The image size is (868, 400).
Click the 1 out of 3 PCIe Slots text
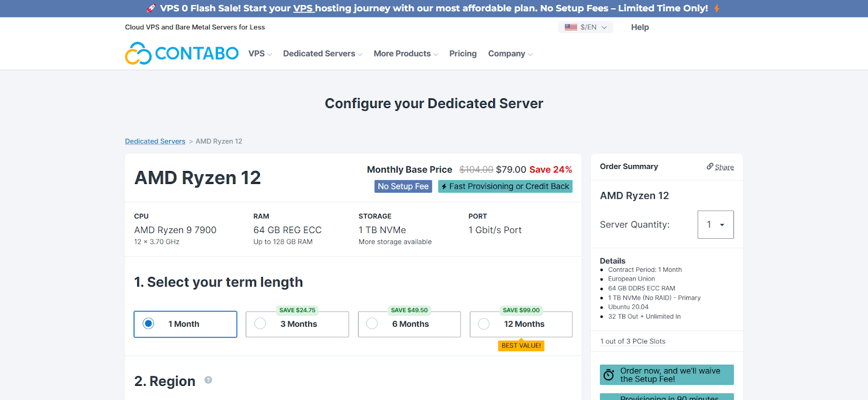tap(633, 341)
